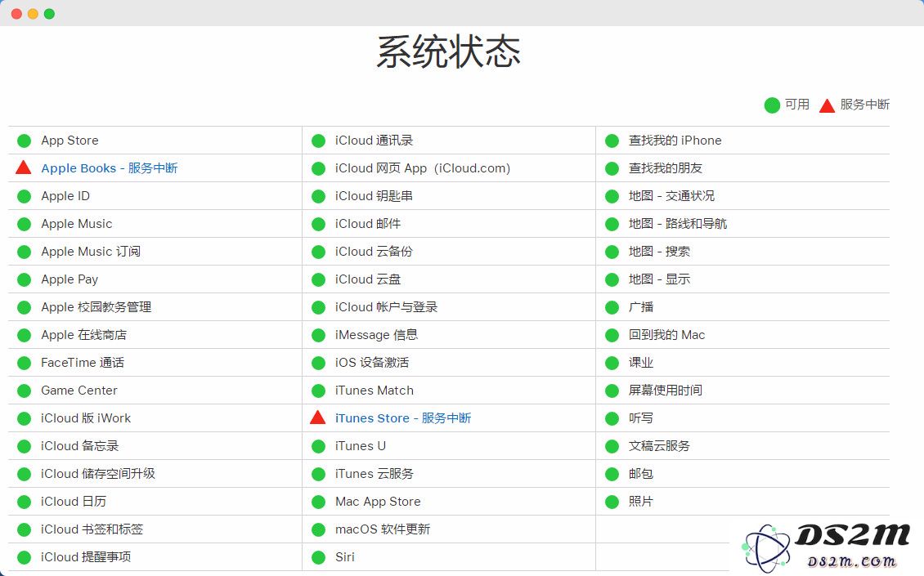Image resolution: width=924 pixels, height=576 pixels.
Task: Click the green 可用 legend circle
Action: (772, 105)
